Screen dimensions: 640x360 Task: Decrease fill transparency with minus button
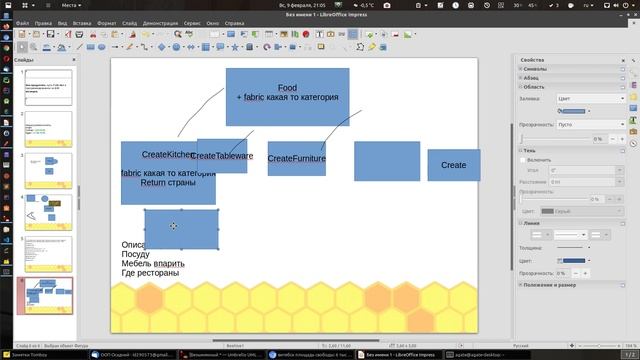click(612, 139)
